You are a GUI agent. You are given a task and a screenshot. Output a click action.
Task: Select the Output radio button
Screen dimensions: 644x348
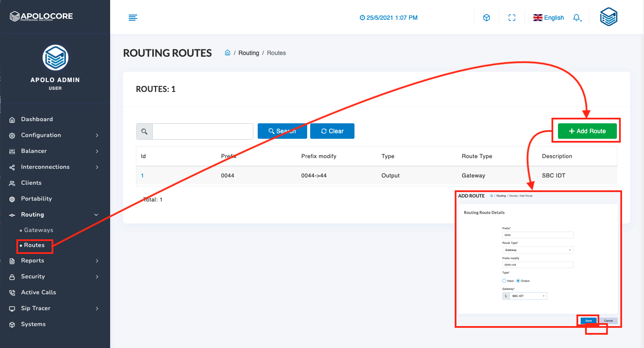pyautogui.click(x=518, y=281)
